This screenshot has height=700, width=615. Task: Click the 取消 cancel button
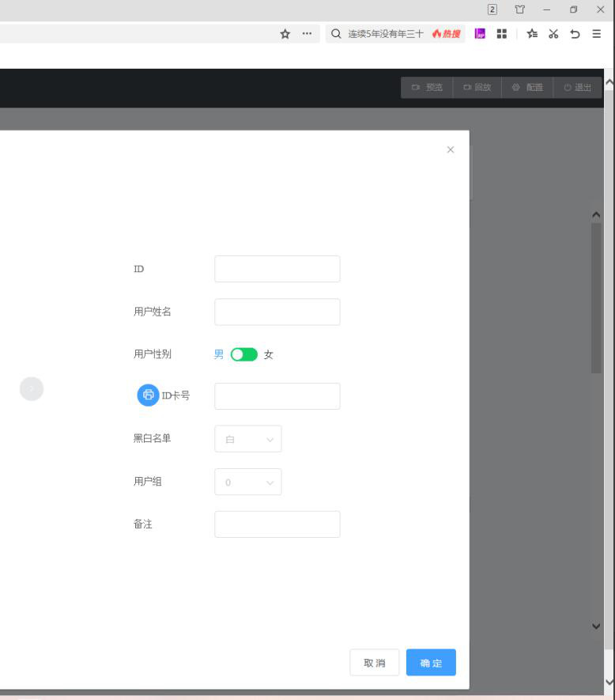point(375,663)
